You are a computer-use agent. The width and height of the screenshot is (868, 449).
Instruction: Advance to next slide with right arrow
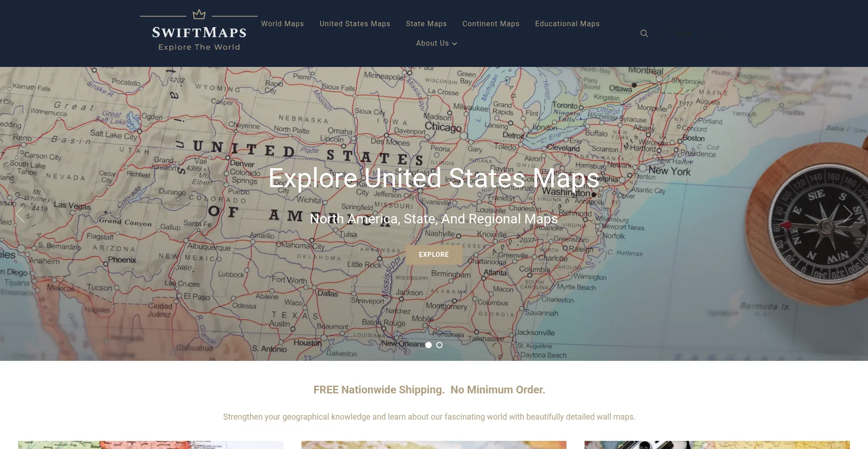click(x=848, y=215)
